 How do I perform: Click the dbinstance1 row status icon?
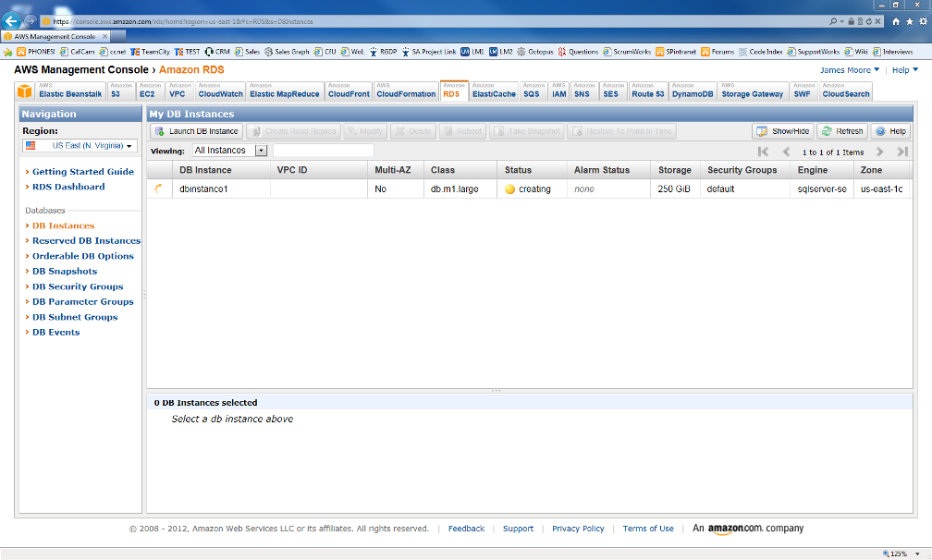click(158, 189)
